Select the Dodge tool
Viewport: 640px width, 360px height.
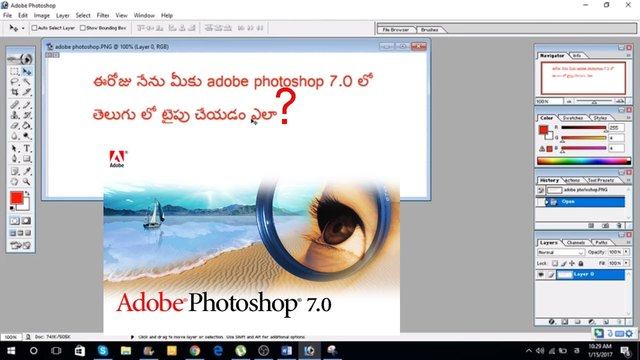coord(27,136)
